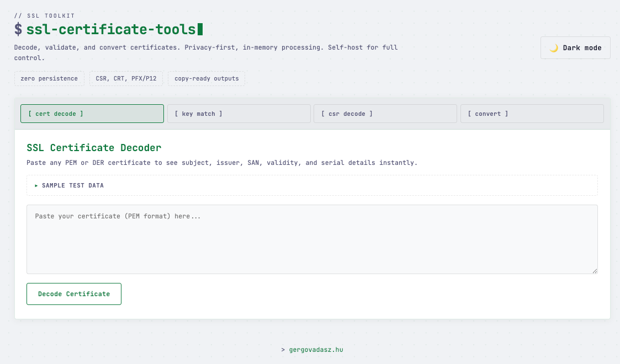This screenshot has height=364, width=620.
Task: Click the copy-ready outputs tag
Action: [x=206, y=78]
